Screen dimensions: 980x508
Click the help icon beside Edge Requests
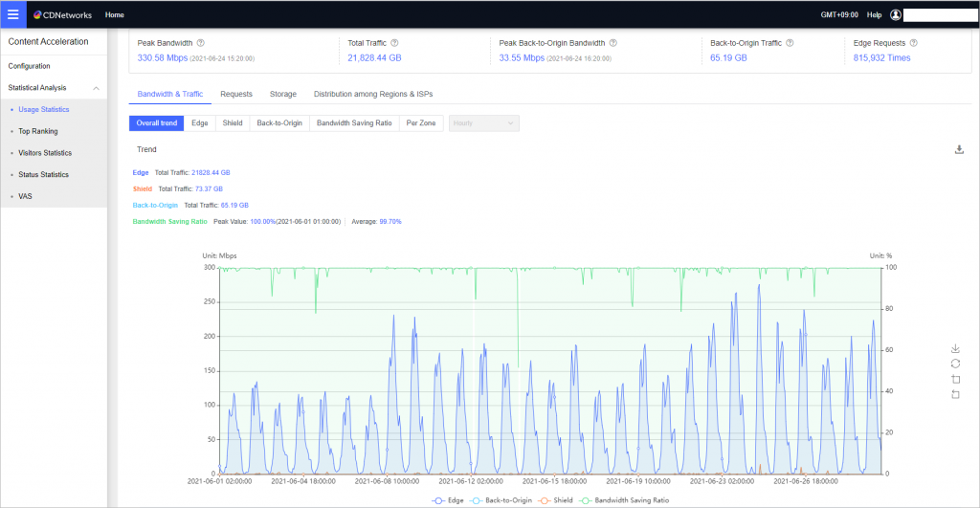click(914, 43)
